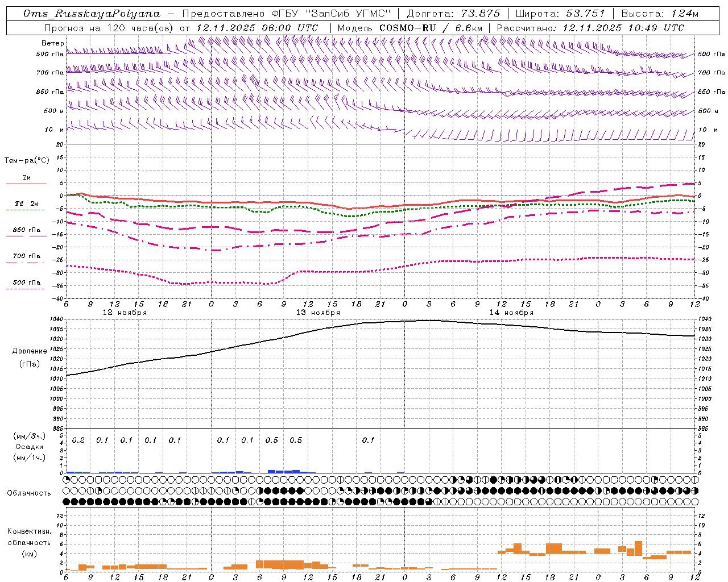Click the Тем-ра(°C) temperature panel label

[x=27, y=161]
